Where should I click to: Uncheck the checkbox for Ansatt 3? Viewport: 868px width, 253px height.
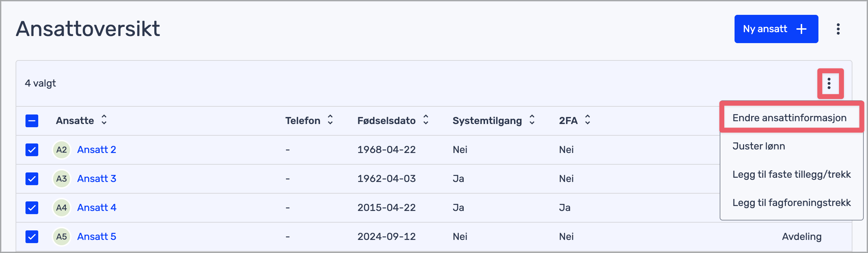[32, 179]
